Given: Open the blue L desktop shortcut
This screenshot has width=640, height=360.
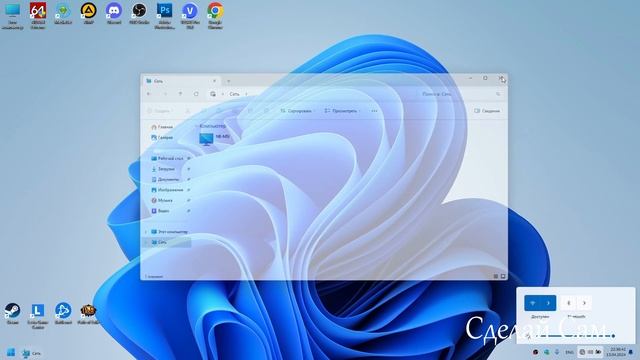Looking at the screenshot, I should [38, 316].
